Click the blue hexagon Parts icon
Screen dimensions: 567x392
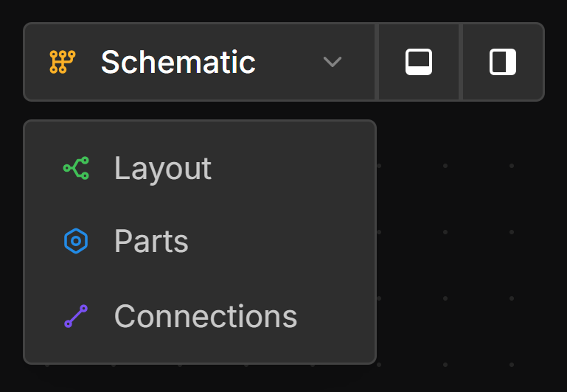(76, 242)
